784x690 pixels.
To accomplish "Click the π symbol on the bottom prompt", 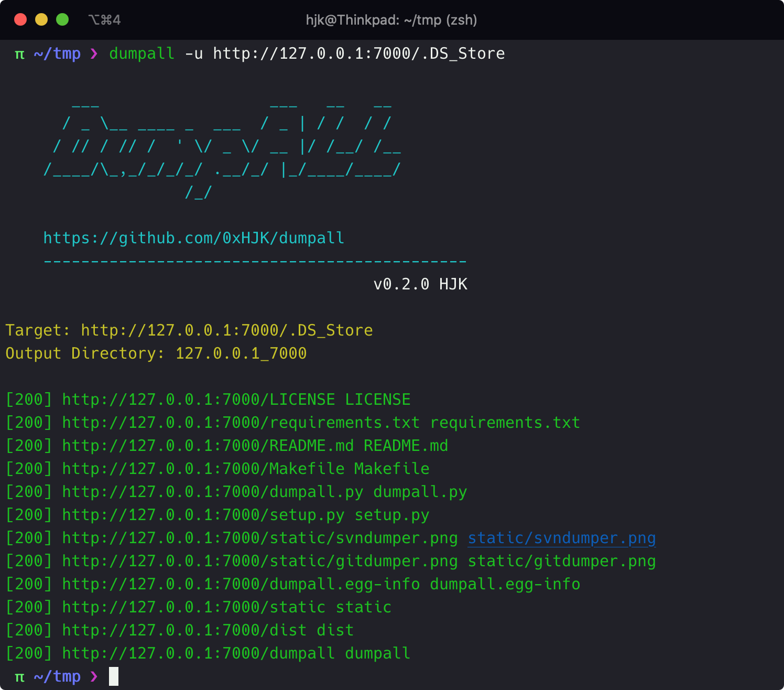I will pyautogui.click(x=19, y=676).
